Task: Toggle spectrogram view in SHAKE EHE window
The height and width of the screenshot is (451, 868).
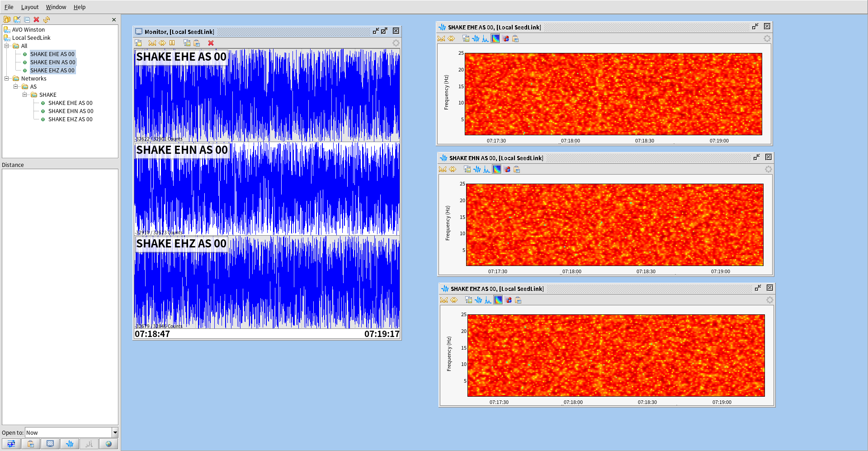Action: [x=495, y=38]
